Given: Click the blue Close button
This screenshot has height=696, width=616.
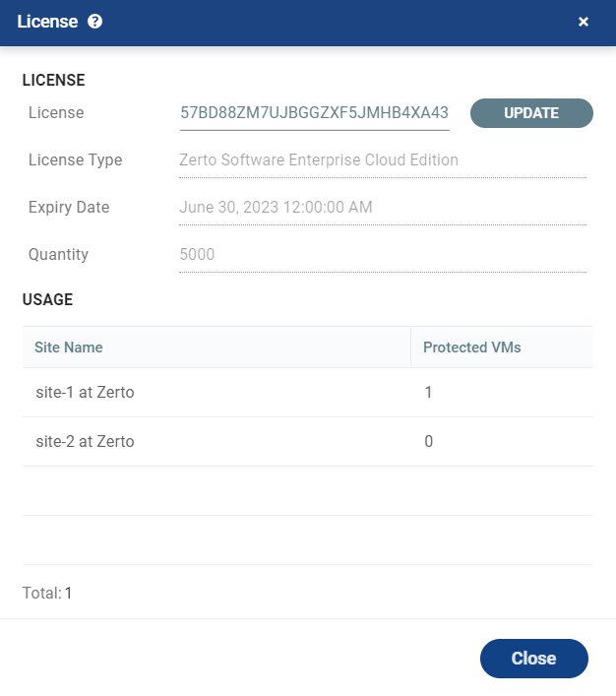Looking at the screenshot, I should pos(534,659).
